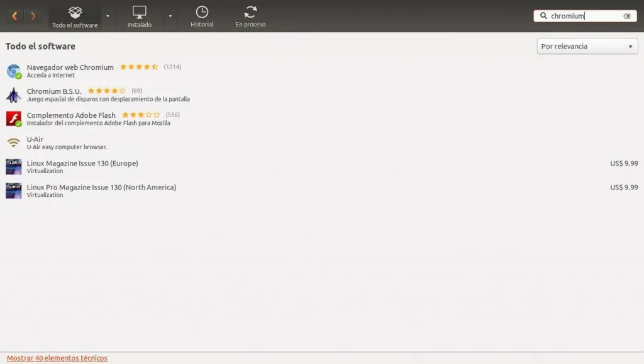Click the (556) review count
Screen dimensions: 644x364
click(173, 115)
